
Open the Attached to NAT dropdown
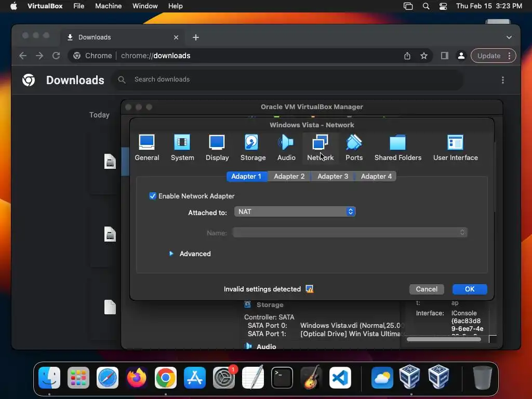pos(295,212)
